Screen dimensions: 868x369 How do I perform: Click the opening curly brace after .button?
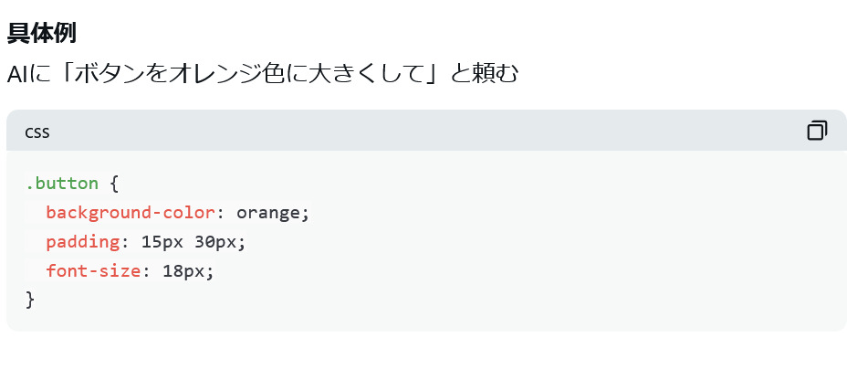coord(114,184)
